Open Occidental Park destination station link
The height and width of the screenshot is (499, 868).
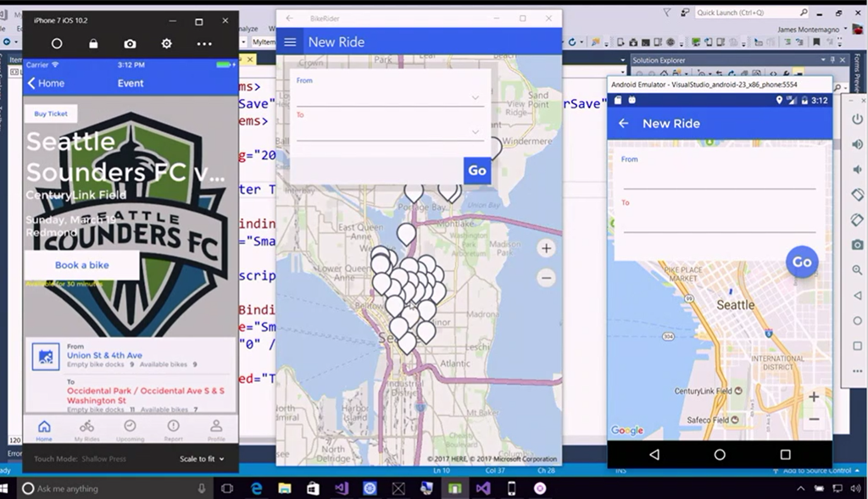(x=146, y=395)
